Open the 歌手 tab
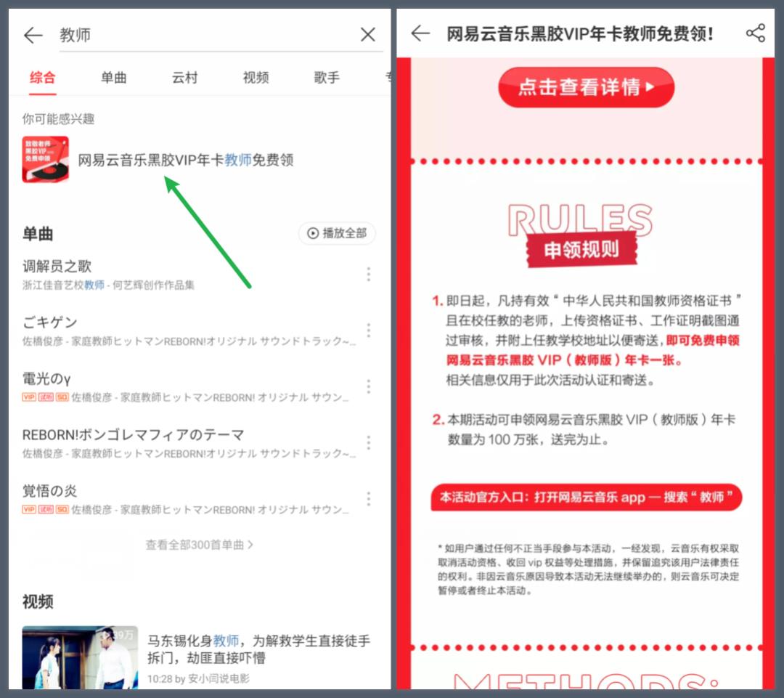This screenshot has height=698, width=784. click(x=327, y=78)
